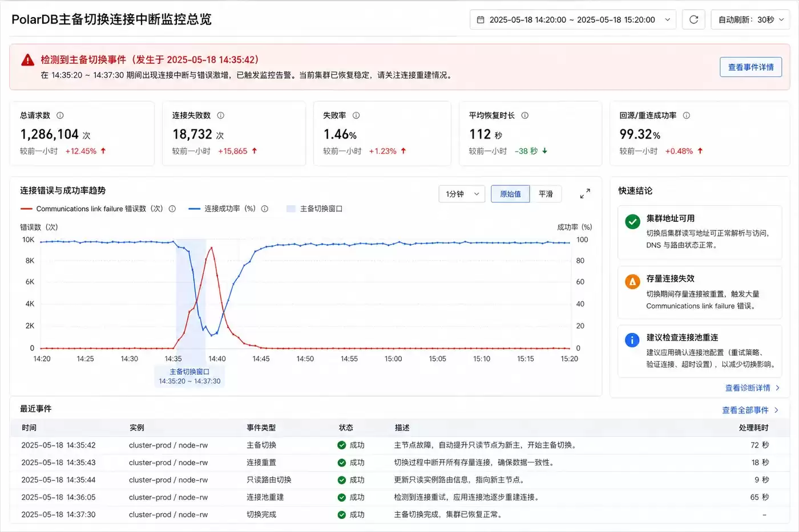
Task: Click the 集群地址可用 conclusion title
Action: pyautogui.click(x=671, y=218)
